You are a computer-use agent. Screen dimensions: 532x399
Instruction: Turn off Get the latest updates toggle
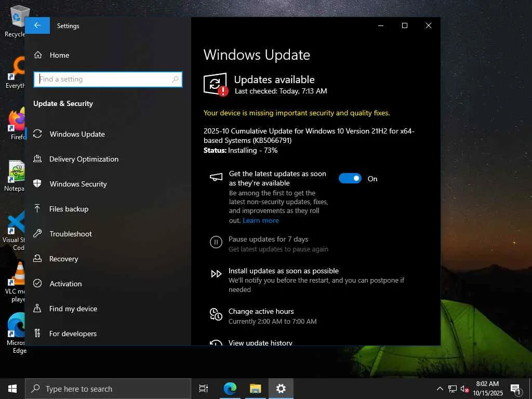point(350,179)
